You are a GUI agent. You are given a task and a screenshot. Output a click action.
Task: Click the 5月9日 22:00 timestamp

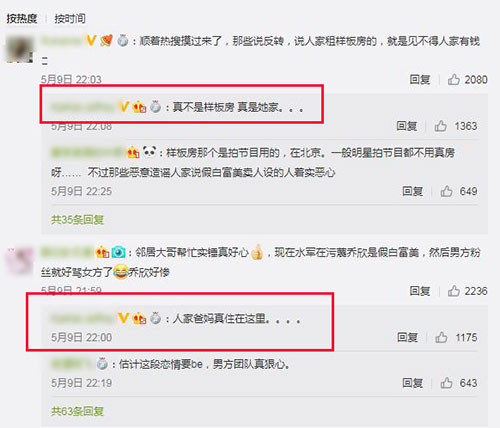81,337
